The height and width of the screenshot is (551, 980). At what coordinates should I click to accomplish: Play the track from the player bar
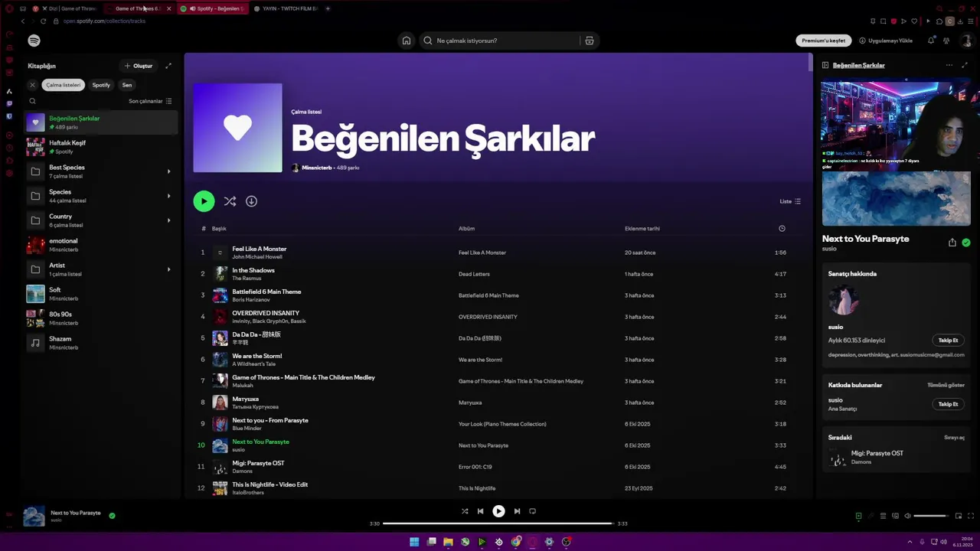click(x=498, y=511)
